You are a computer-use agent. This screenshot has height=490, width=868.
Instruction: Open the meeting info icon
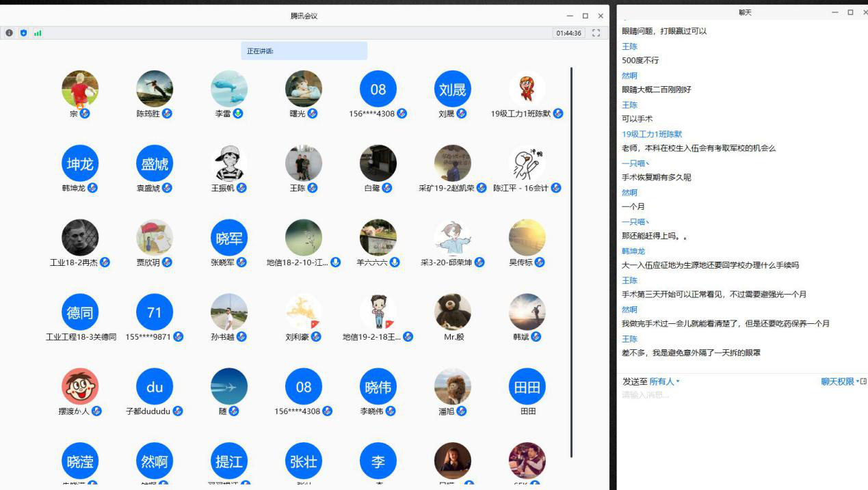click(x=9, y=33)
